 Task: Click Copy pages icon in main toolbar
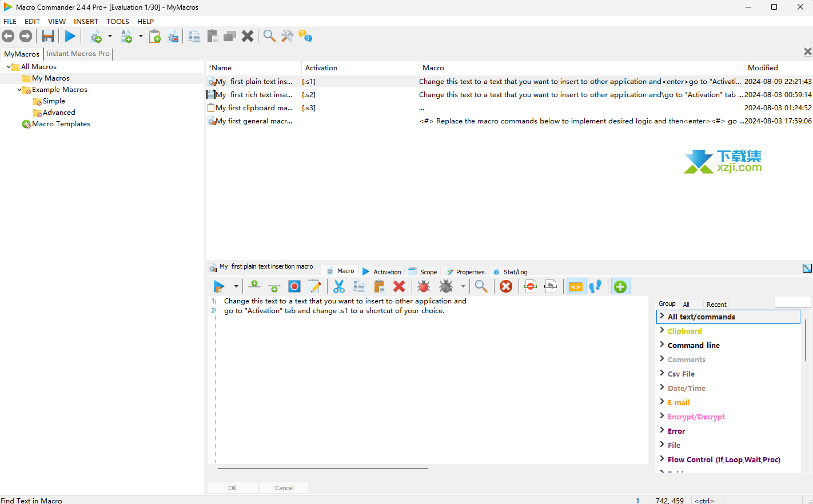[x=194, y=37]
